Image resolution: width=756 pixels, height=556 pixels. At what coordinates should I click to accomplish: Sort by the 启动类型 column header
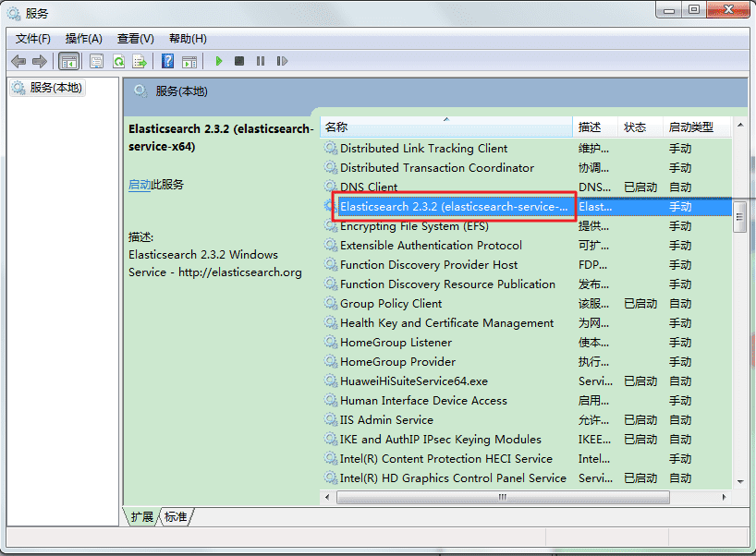click(697, 127)
